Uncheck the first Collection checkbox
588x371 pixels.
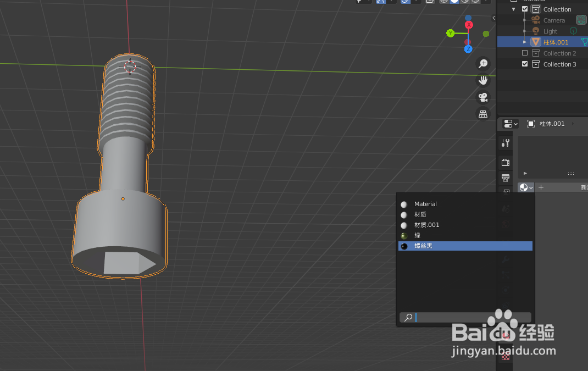(525, 9)
